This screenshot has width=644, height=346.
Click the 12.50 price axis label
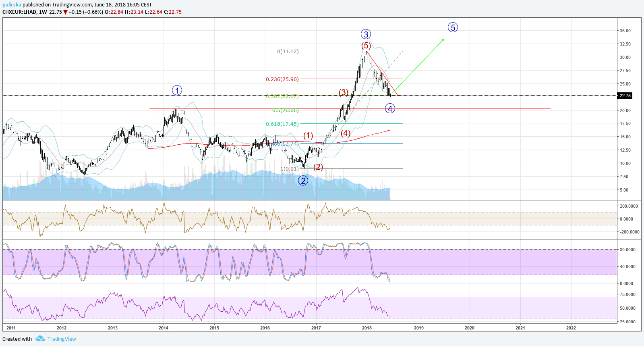(625, 150)
